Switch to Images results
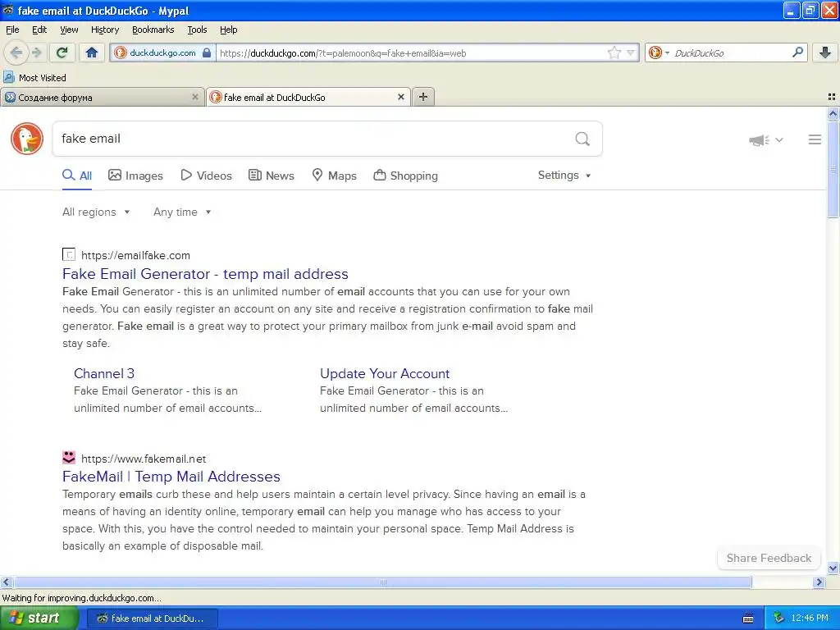Viewport: 840px width, 630px height. coord(135,176)
